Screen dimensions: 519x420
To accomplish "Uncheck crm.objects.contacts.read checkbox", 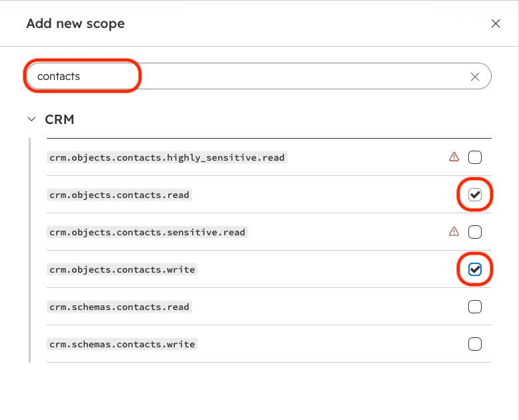I will [475, 195].
